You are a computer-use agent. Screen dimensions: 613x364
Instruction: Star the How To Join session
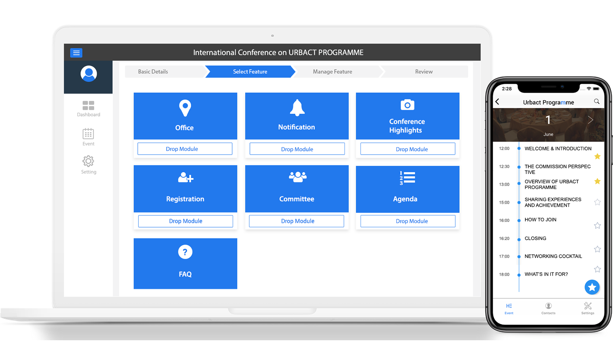(x=597, y=225)
